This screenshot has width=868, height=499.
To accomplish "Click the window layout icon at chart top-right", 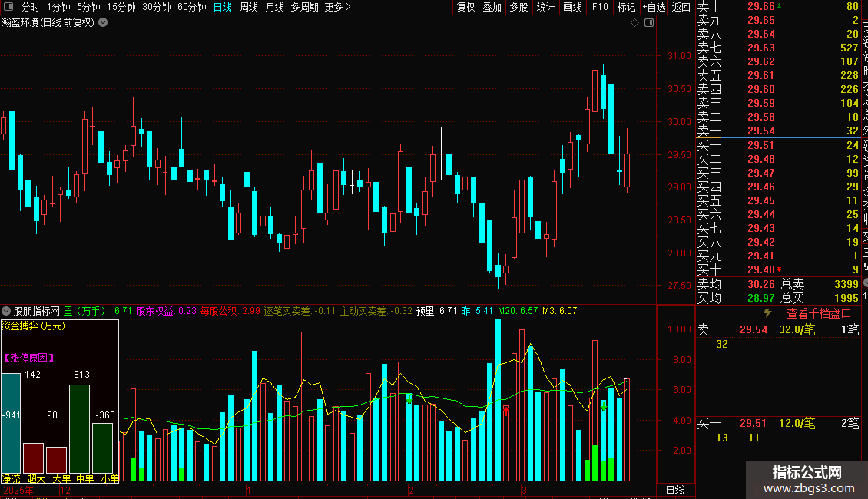I will click(649, 23).
